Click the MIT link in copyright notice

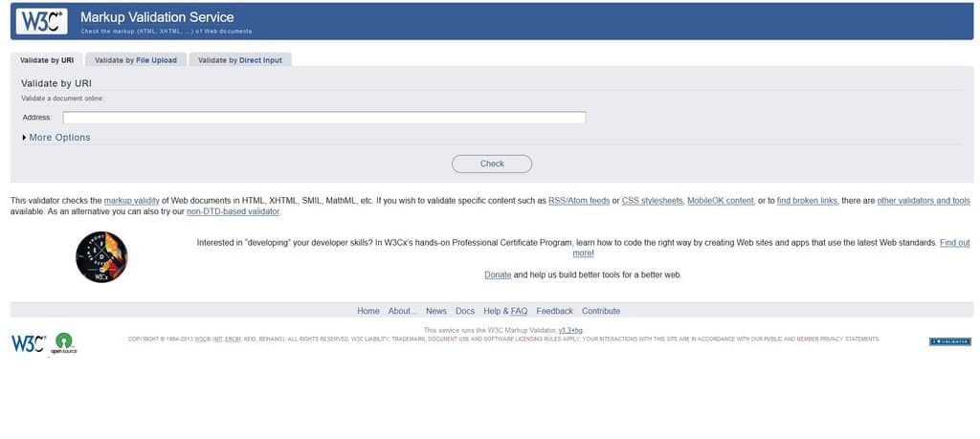[x=217, y=340]
